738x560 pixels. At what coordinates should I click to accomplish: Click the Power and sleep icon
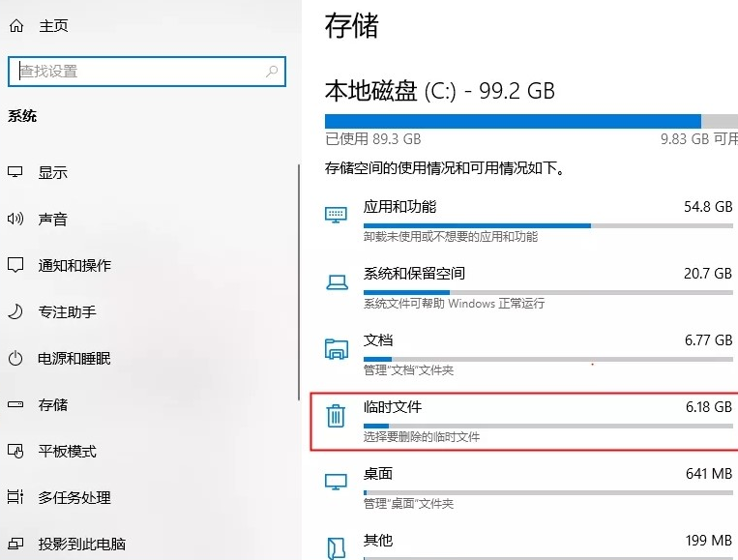[15, 358]
